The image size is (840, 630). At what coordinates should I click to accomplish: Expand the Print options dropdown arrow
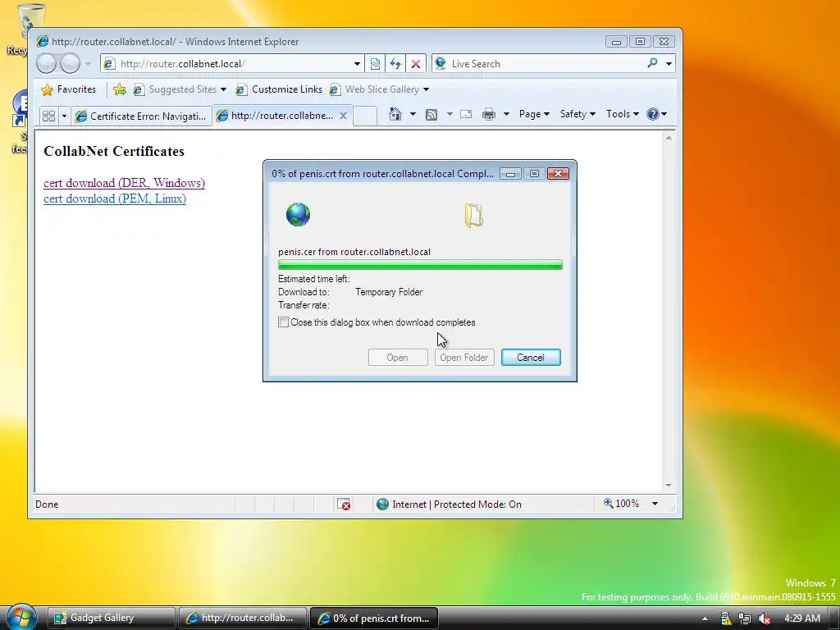(x=506, y=114)
